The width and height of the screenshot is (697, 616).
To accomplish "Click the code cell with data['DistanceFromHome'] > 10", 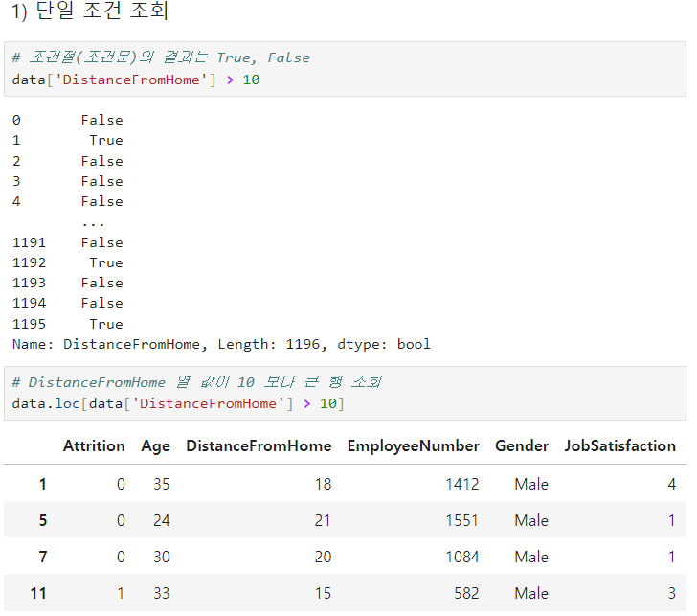I will (x=345, y=69).
